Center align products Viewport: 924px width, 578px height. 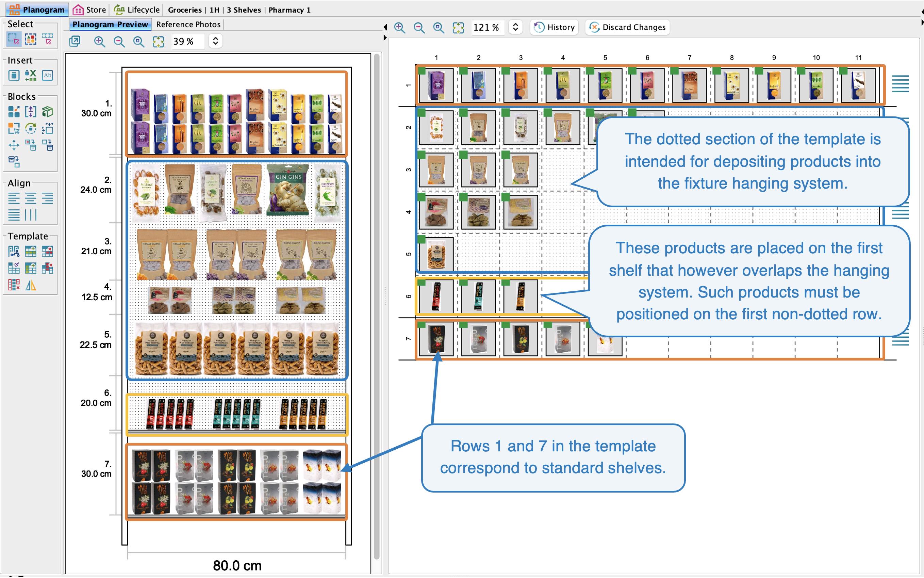(31, 198)
